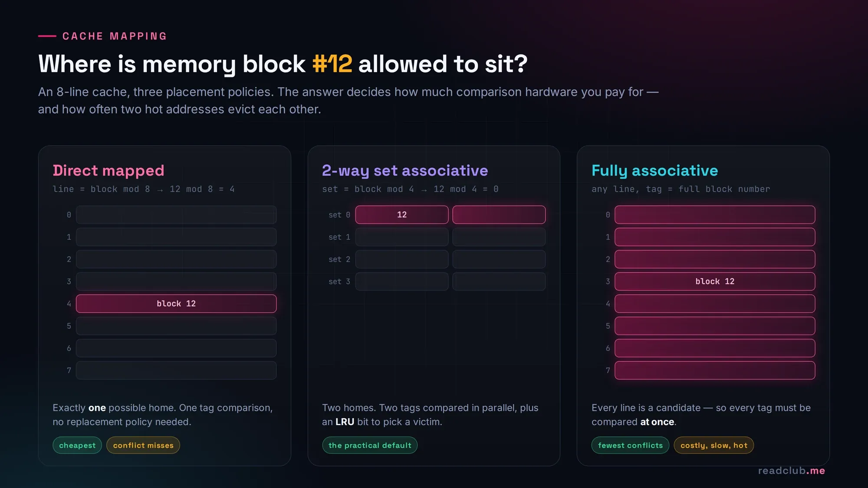Click the '12' cell in set 0
868x488 pixels.
(402, 215)
